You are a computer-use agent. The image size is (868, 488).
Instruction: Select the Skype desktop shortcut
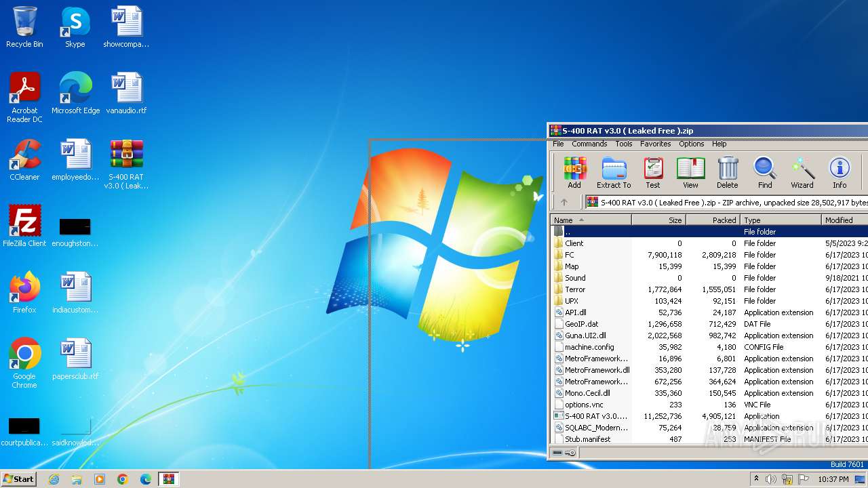click(x=75, y=28)
